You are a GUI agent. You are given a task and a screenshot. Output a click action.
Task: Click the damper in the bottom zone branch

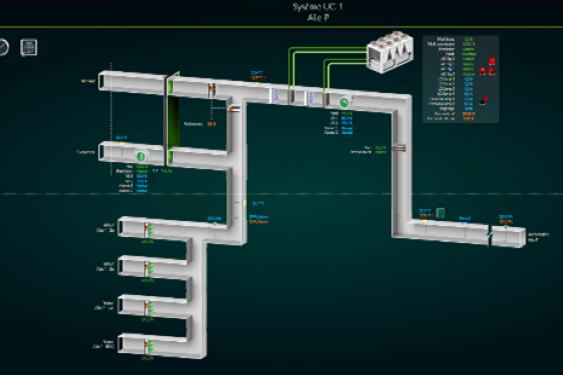point(148,347)
